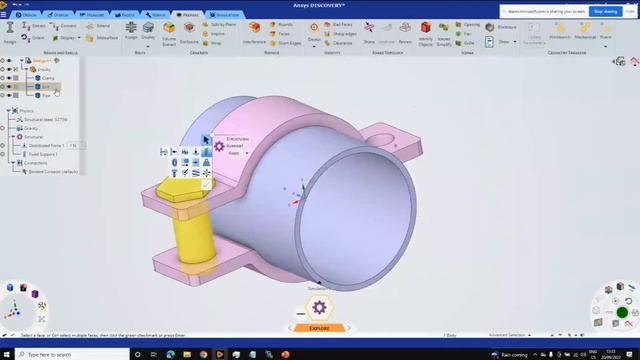Click the Share topology tool
The image size is (640, 360).
coord(369,33)
